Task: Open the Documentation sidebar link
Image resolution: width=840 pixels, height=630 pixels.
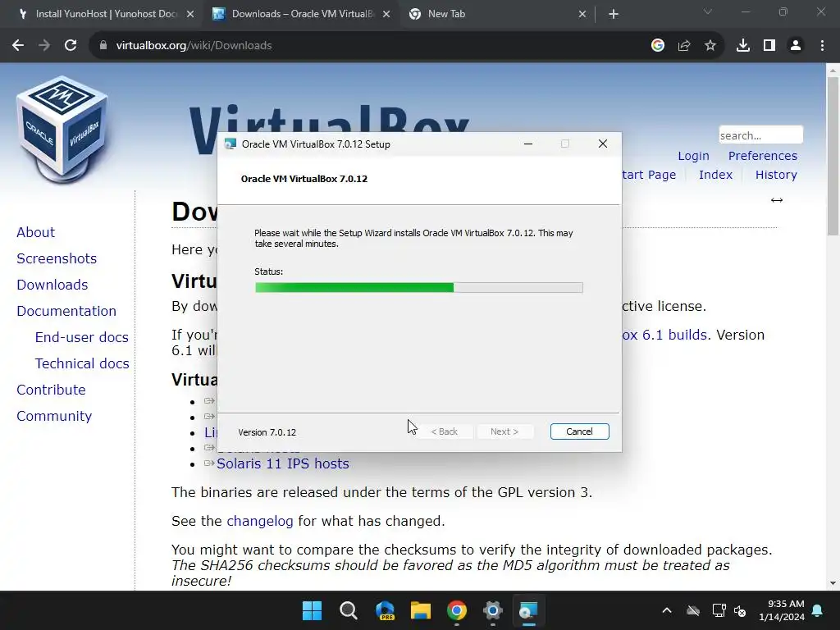Action: (x=66, y=311)
